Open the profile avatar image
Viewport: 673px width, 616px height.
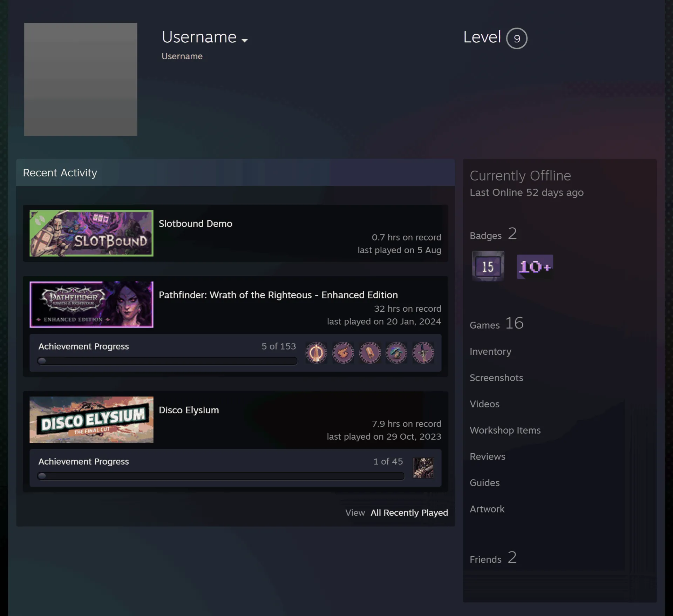(x=81, y=79)
